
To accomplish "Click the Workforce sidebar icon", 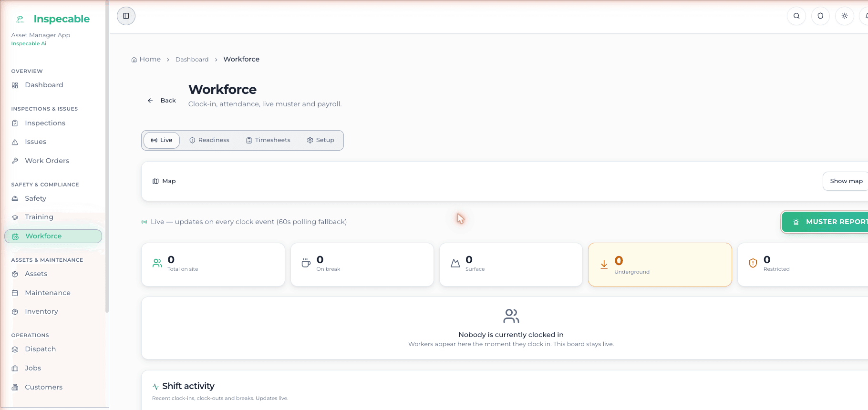I will [15, 236].
